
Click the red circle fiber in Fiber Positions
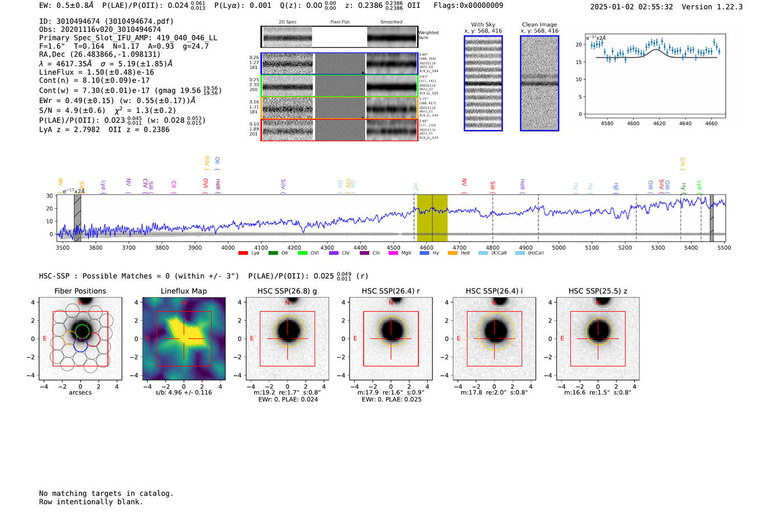pos(93,339)
